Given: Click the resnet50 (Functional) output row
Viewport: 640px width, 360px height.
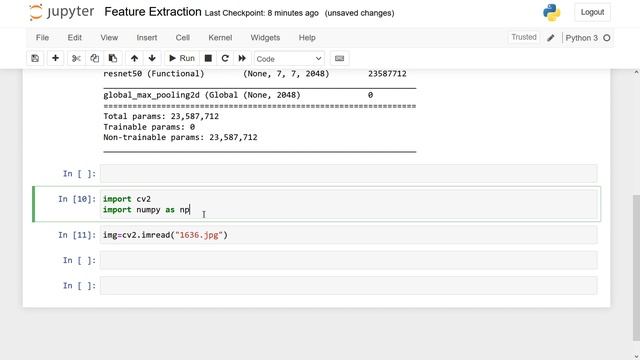Looking at the screenshot, I should pyautogui.click(x=255, y=74).
